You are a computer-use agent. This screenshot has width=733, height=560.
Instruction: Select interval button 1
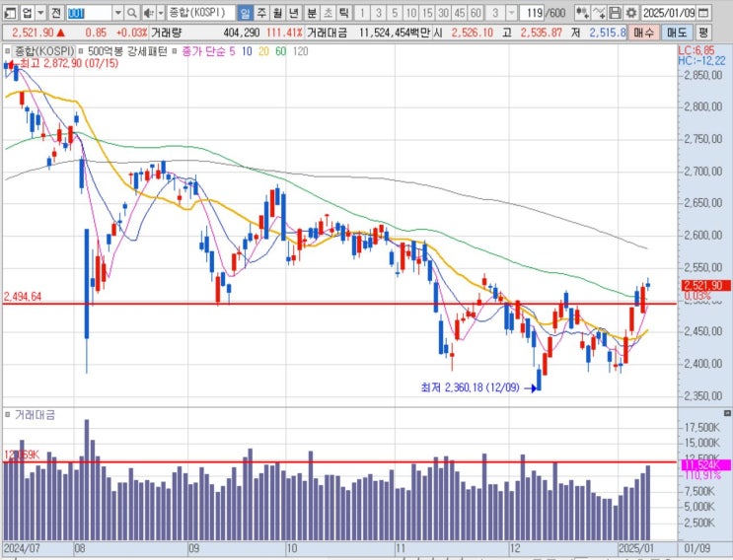362,13
